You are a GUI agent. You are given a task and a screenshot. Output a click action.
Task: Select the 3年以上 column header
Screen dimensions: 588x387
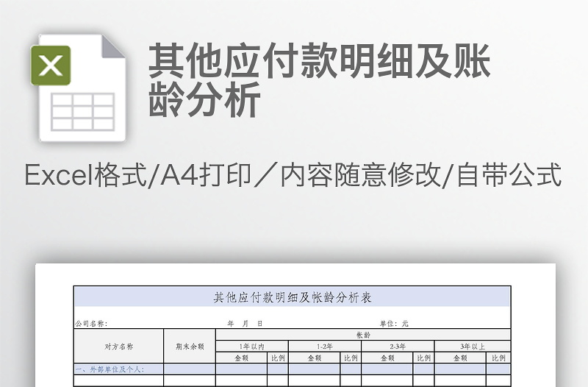(473, 347)
